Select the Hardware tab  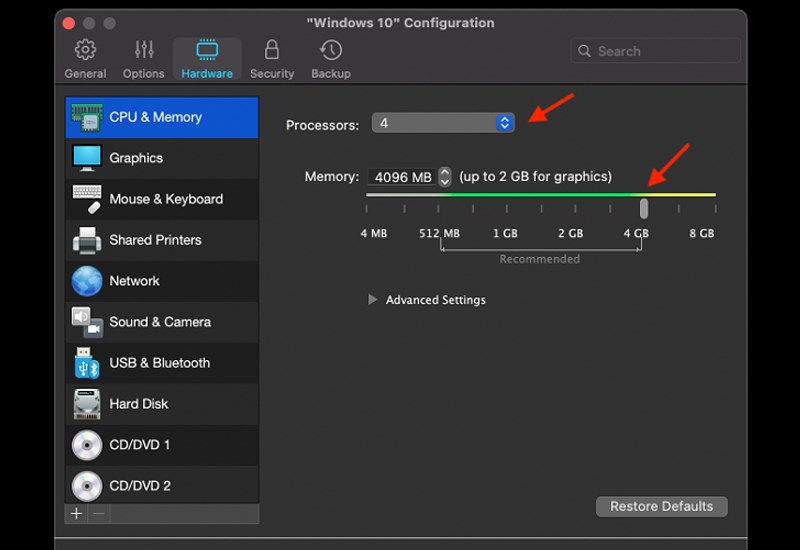tap(207, 59)
